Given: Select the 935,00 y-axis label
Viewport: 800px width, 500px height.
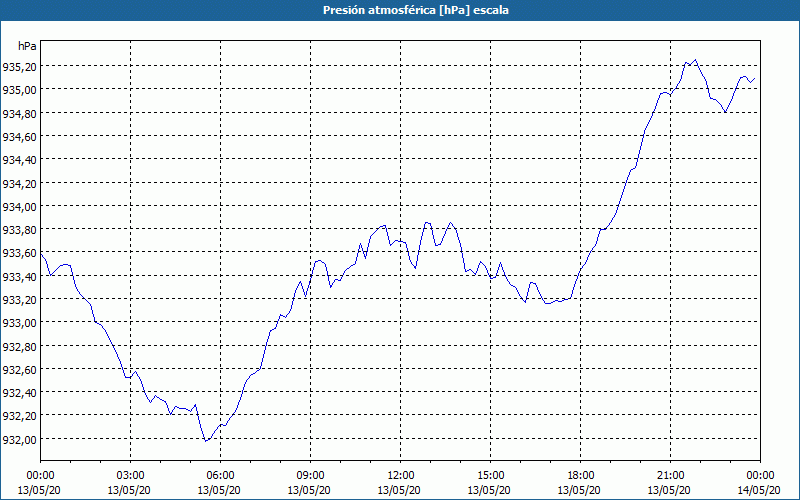Looking at the screenshot, I should 19,90.
